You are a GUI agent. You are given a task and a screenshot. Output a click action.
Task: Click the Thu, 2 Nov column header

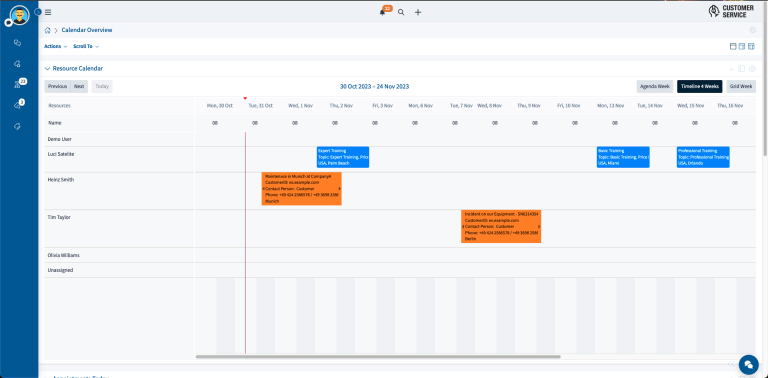pyautogui.click(x=341, y=106)
